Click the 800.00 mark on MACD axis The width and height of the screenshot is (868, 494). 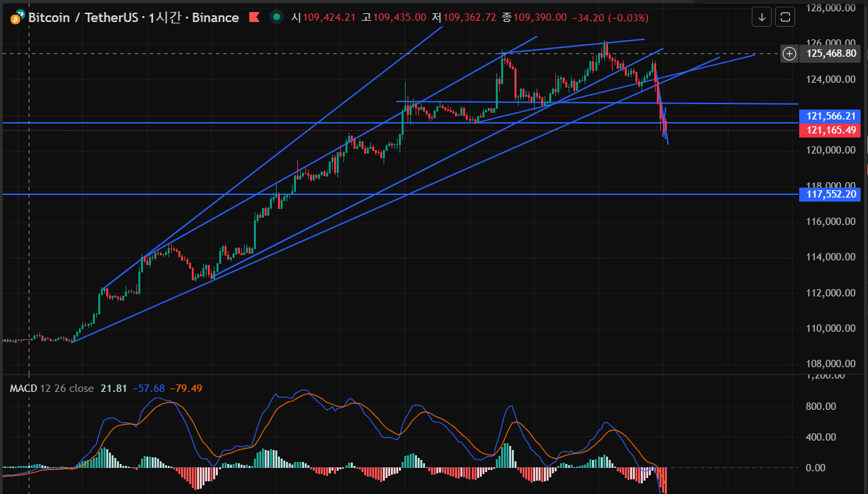pos(820,406)
